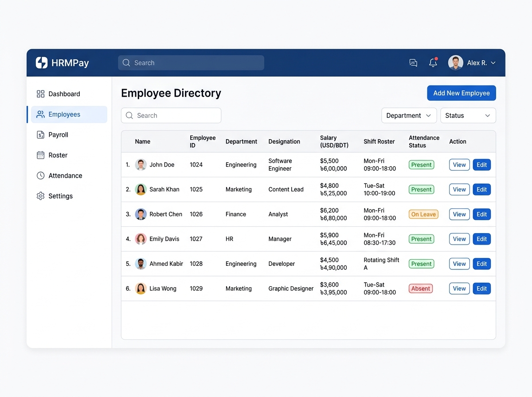Click the Settings gear icon
Viewport: 532px width, 397px height.
pyautogui.click(x=40, y=196)
